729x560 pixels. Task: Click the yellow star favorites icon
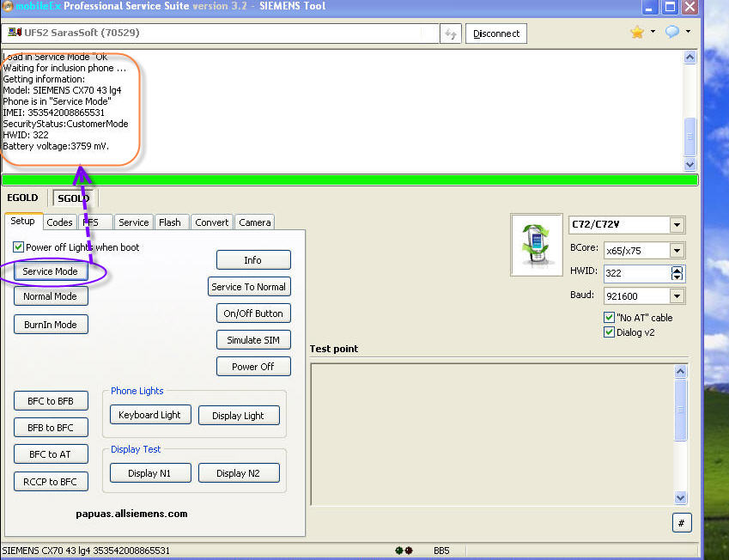pos(637,32)
